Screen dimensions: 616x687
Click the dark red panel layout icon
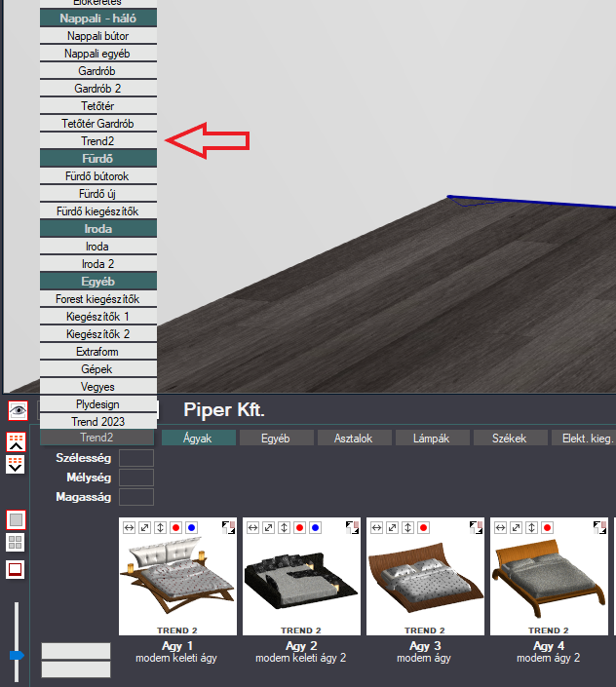coord(16,570)
